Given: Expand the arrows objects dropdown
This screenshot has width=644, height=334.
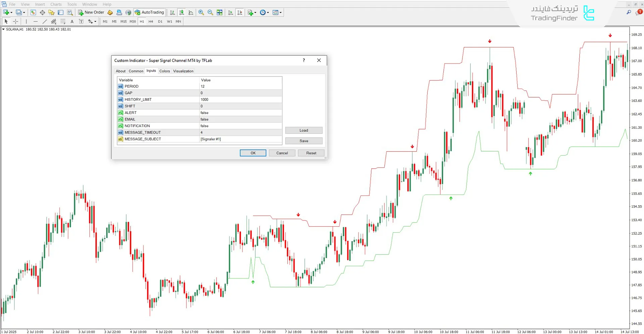Looking at the screenshot, I should [95, 21].
